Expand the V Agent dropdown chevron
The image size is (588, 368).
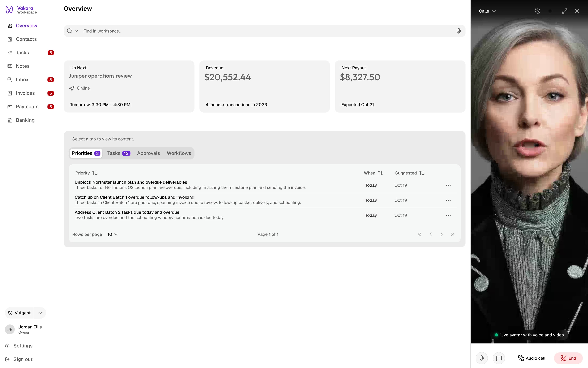[40, 313]
